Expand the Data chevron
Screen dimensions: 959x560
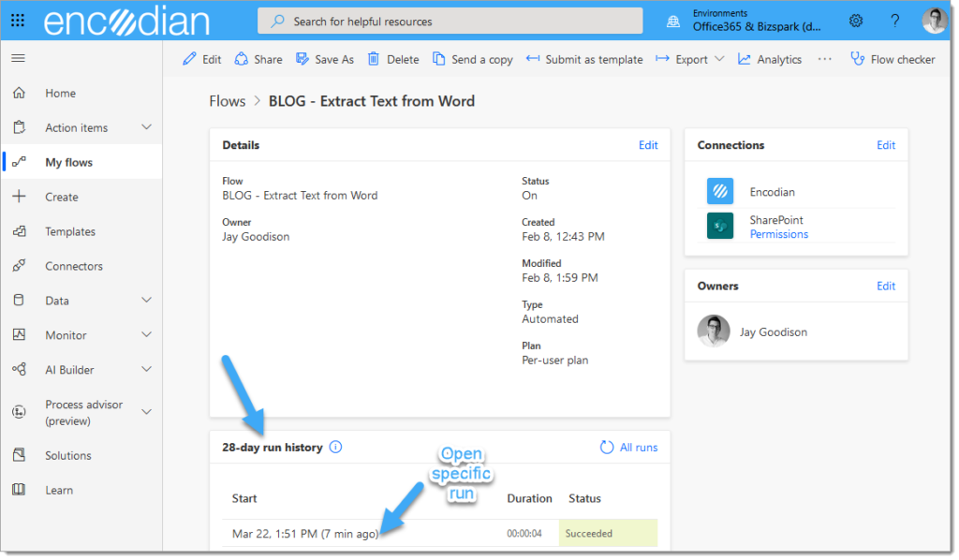(146, 301)
